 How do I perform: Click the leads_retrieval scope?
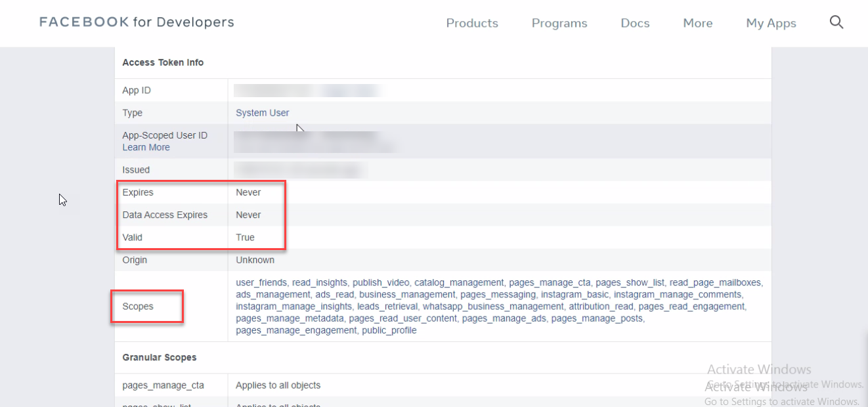(387, 307)
